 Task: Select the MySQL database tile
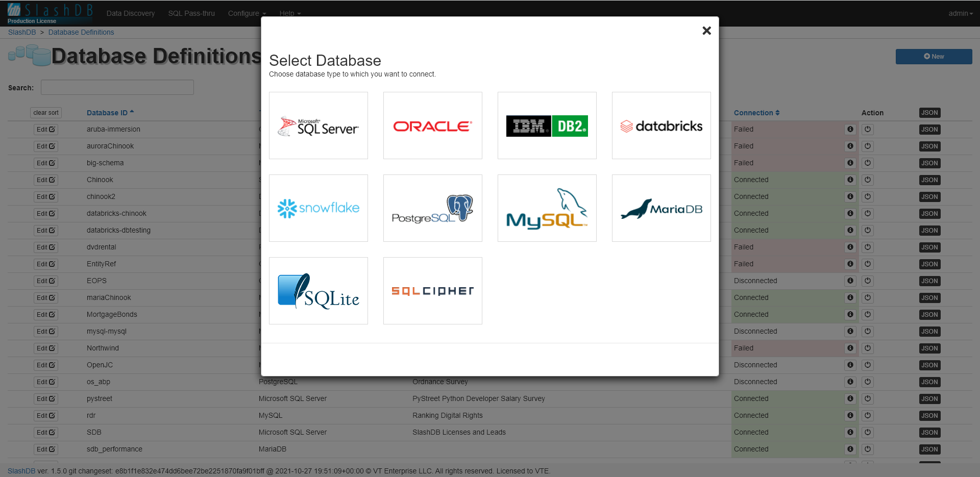coord(547,208)
